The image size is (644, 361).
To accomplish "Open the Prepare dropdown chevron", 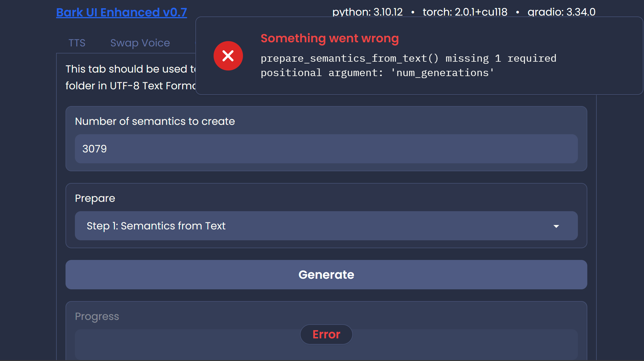I will pos(556,226).
